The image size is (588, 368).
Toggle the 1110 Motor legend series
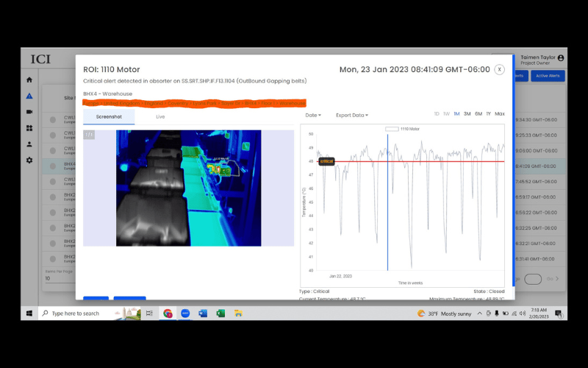click(404, 129)
